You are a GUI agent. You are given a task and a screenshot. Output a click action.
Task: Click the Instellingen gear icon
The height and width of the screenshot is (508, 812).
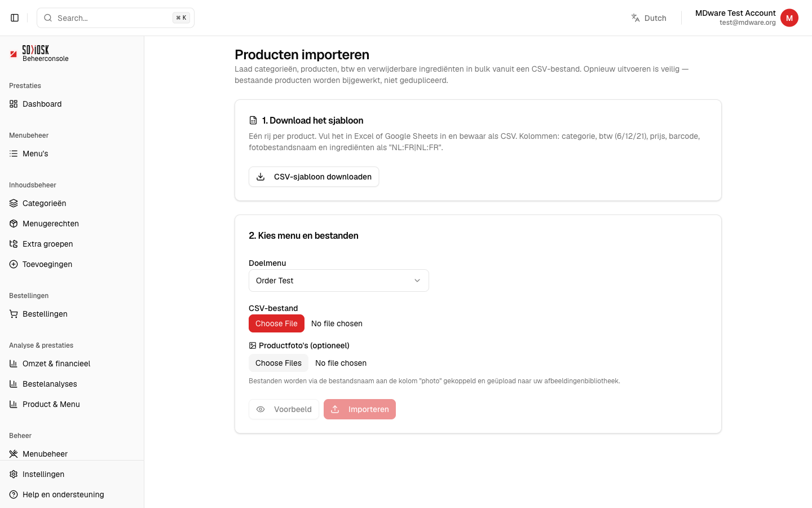pos(14,474)
